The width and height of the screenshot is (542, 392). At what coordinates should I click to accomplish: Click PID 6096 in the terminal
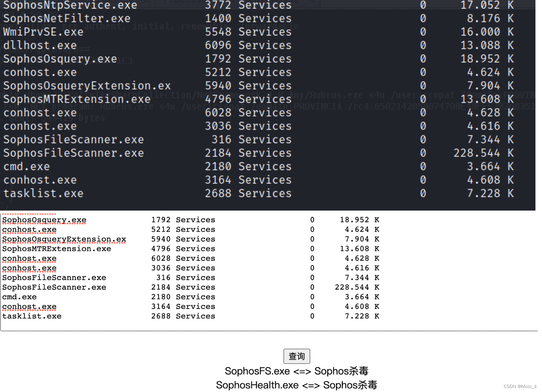pyautogui.click(x=218, y=46)
